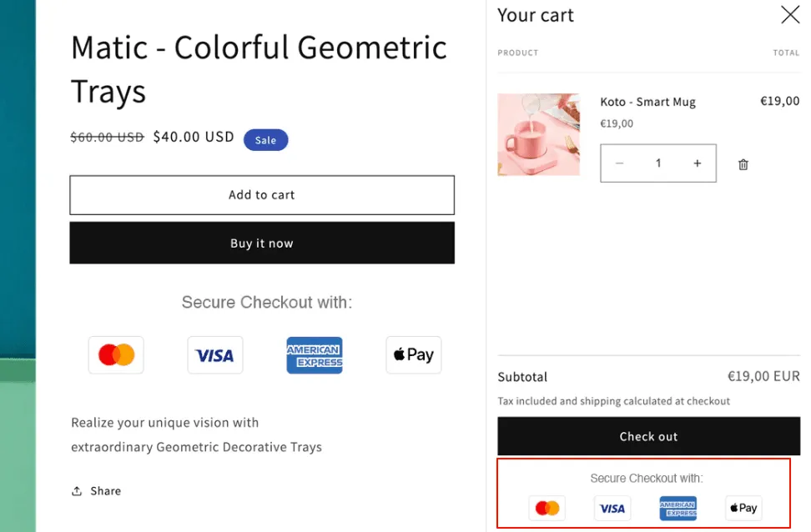Close the Your cart drawer

pyautogui.click(x=789, y=15)
